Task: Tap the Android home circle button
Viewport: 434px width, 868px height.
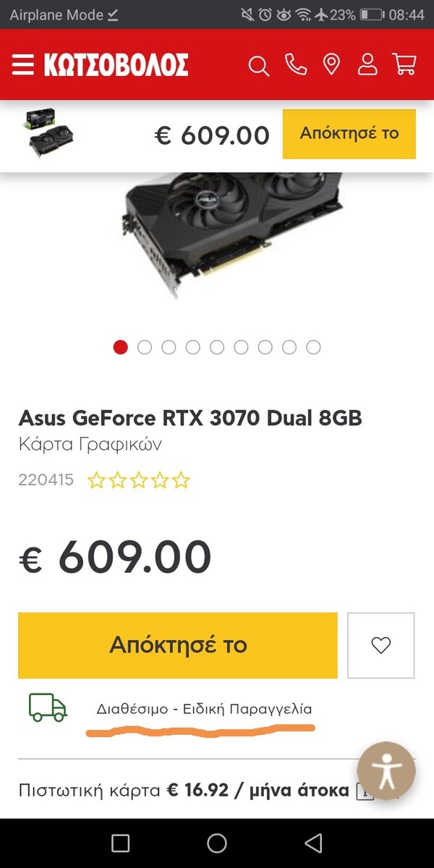Action: 217,843
